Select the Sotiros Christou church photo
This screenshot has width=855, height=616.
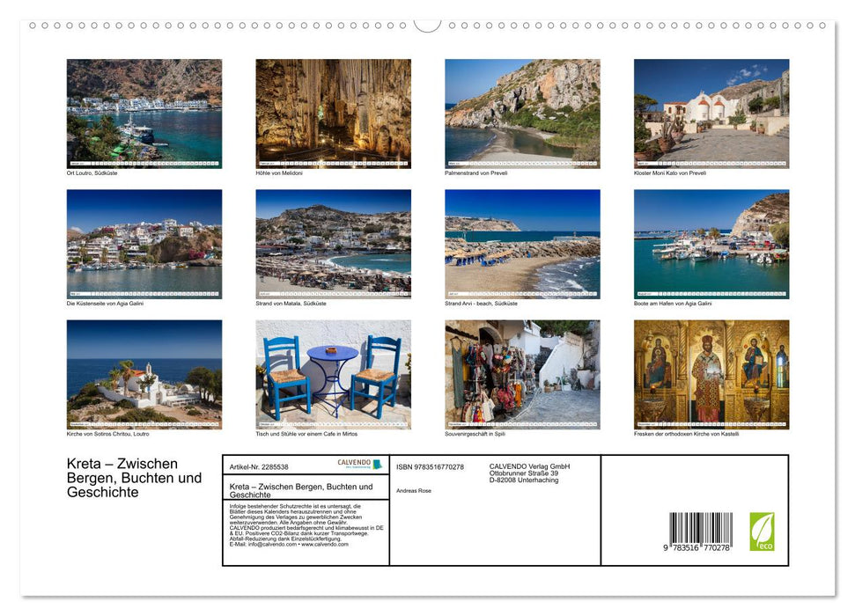(144, 375)
